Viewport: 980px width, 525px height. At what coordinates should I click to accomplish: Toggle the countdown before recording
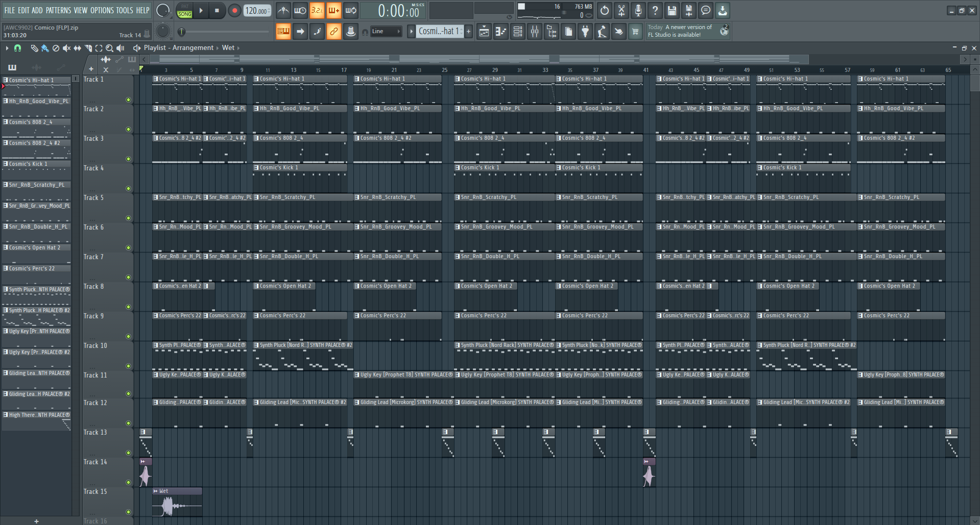point(317,10)
